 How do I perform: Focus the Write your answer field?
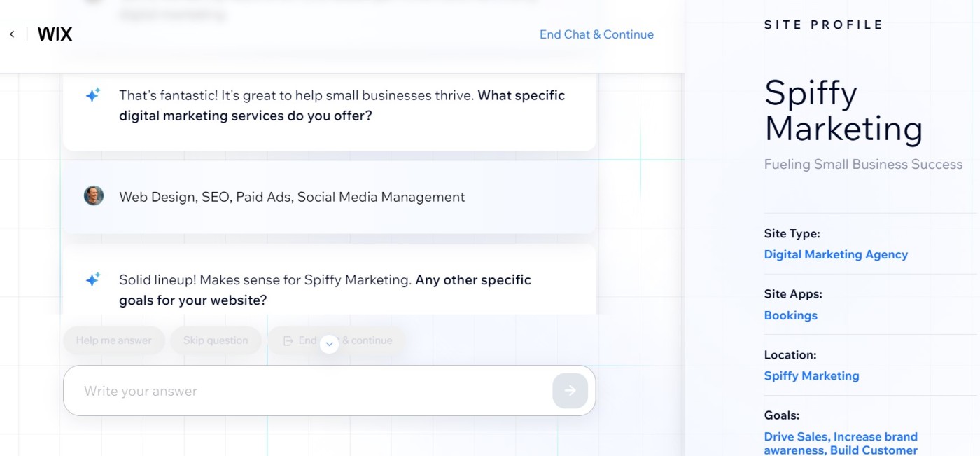(x=308, y=391)
